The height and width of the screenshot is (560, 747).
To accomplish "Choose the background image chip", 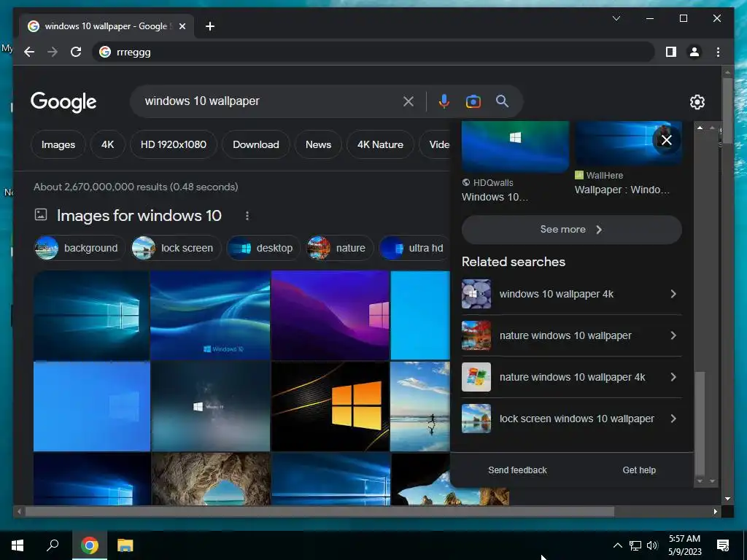I will click(x=79, y=248).
